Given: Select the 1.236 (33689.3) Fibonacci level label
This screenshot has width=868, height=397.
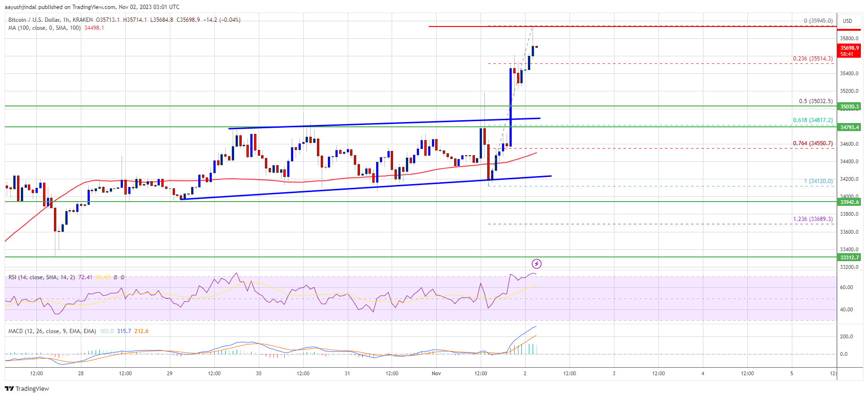Looking at the screenshot, I should point(813,219).
